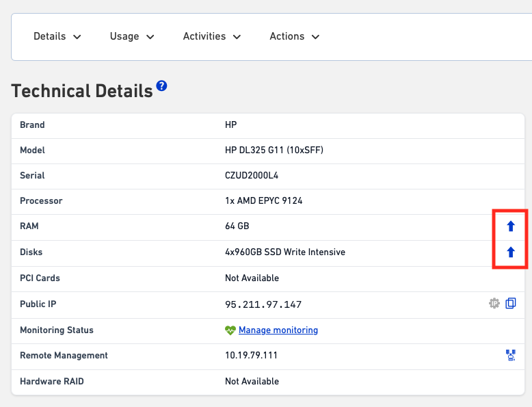This screenshot has height=407, width=532.
Task: Select the serial number CZUD2000L4
Action: point(252,176)
